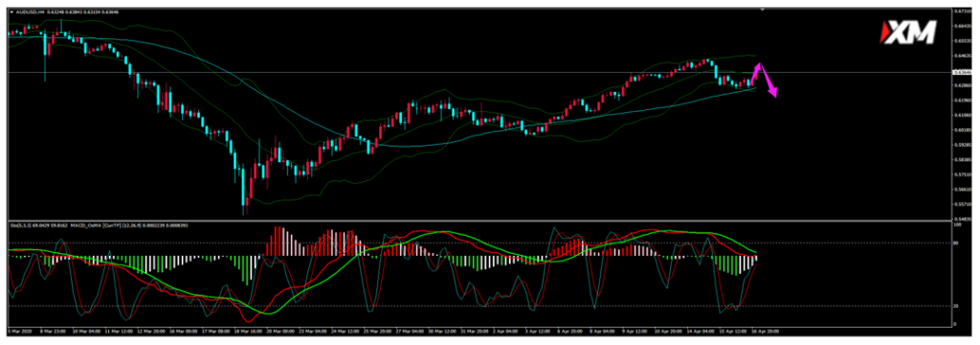The image size is (980, 345).
Task: Click the 0.67310 price axis label
Action: coord(962,11)
